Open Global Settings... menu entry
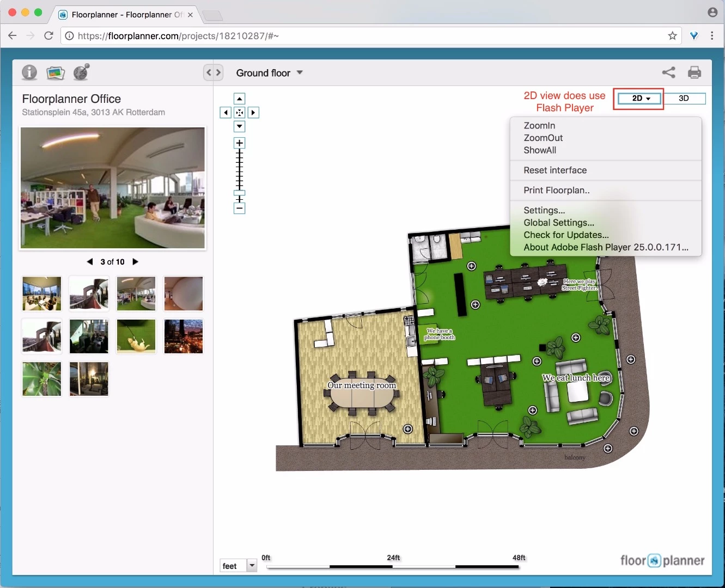The width and height of the screenshot is (725, 588). [606, 223]
